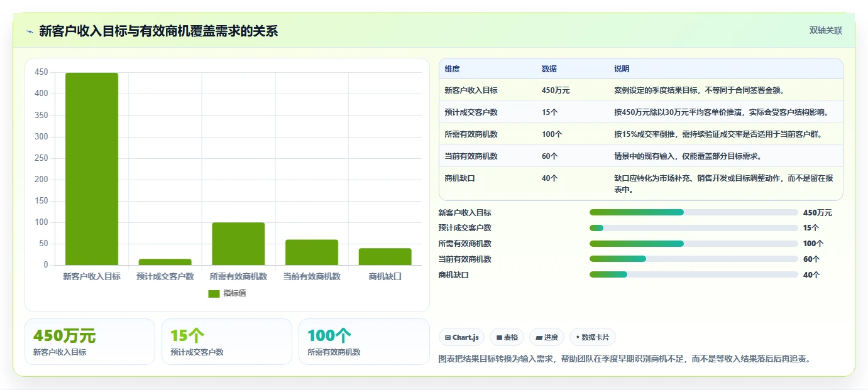Click the title 新客户收入目标与有效商机覆盖需求的关系
868x390 pixels.
[158, 31]
